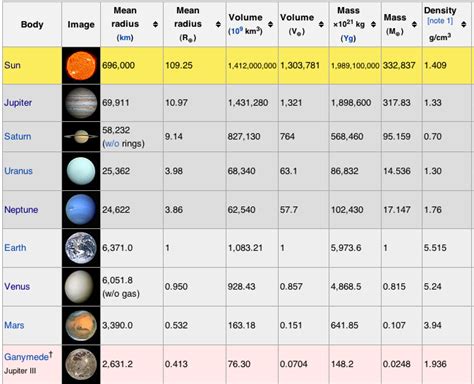Select Uranus mass value 86,832
This screenshot has height=384, width=474.
point(344,171)
